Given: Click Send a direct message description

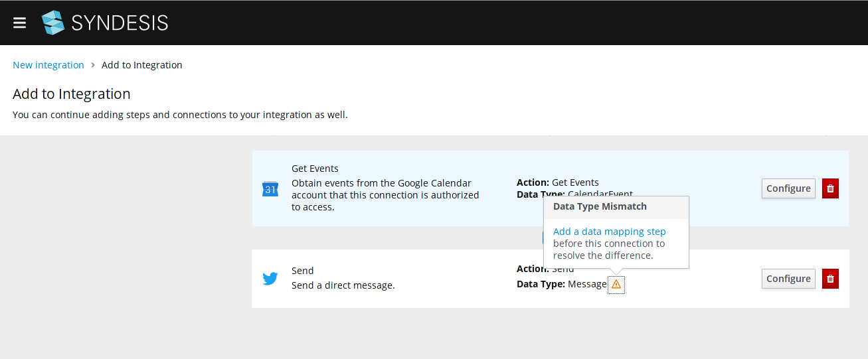Looking at the screenshot, I should [343, 285].
